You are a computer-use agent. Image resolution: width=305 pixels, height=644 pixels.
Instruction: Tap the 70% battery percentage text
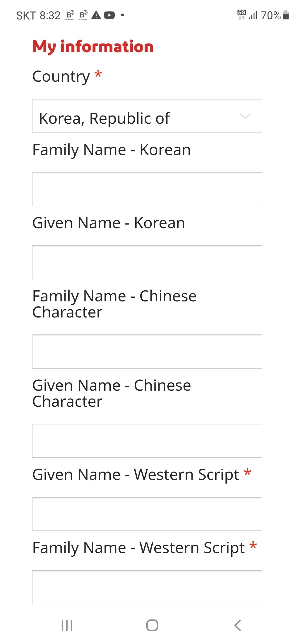pyautogui.click(x=271, y=16)
